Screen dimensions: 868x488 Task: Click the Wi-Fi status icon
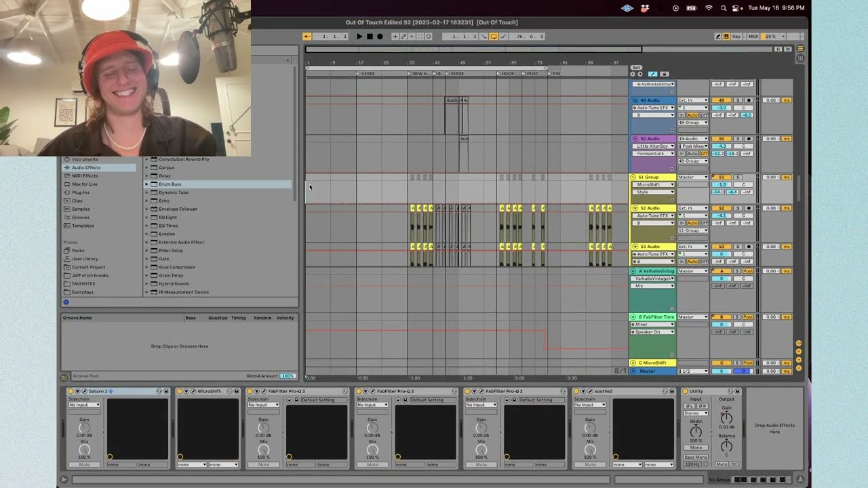point(709,8)
